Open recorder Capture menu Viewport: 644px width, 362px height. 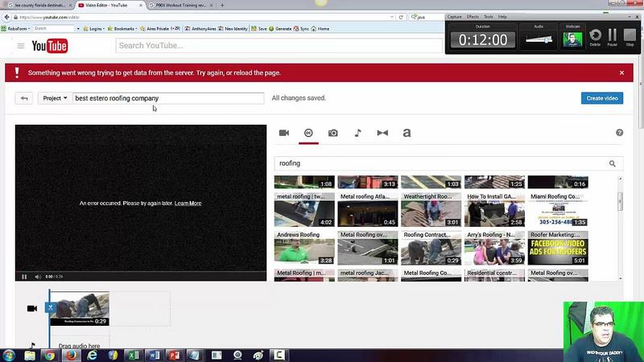[454, 17]
